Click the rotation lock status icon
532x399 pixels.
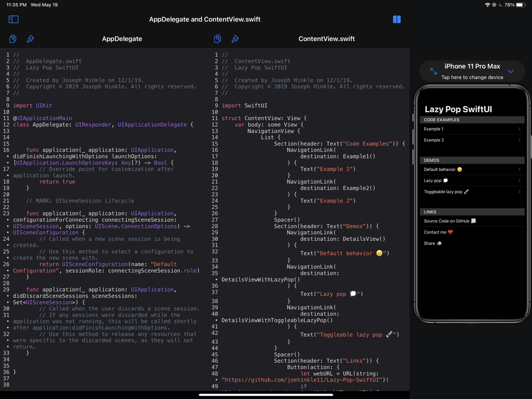pos(494,5)
